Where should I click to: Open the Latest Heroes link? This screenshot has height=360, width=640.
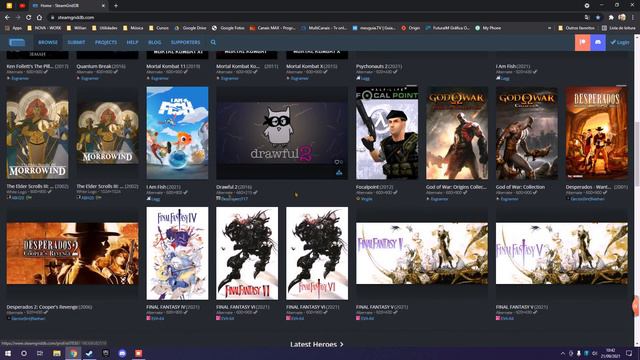(x=317, y=344)
